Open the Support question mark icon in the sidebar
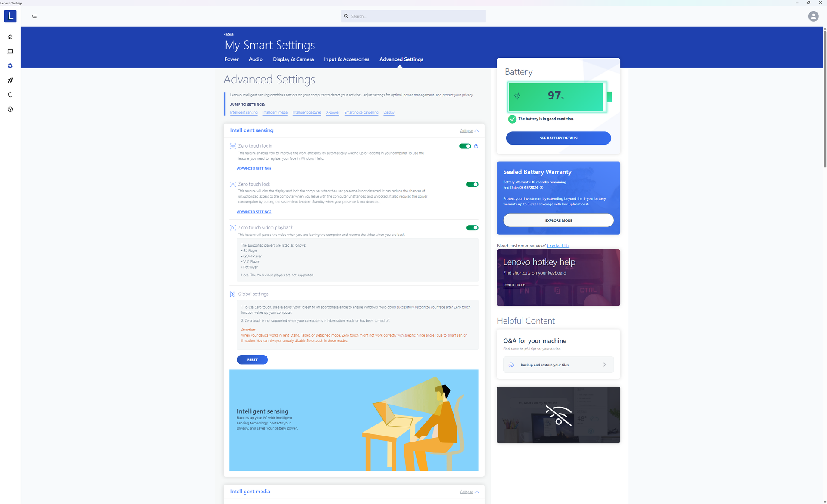The height and width of the screenshot is (504, 827). coord(10,109)
